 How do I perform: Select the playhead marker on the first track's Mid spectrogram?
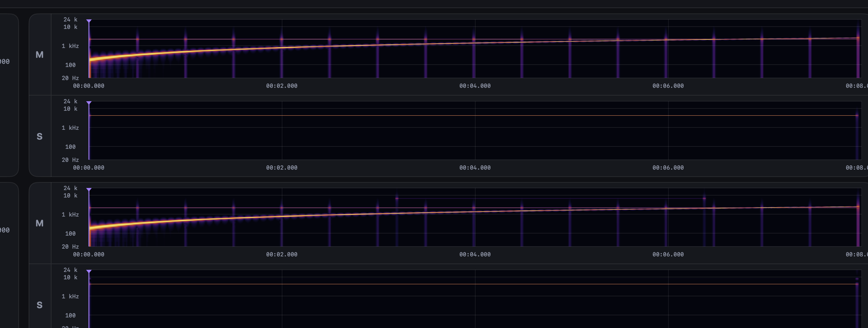click(x=89, y=21)
